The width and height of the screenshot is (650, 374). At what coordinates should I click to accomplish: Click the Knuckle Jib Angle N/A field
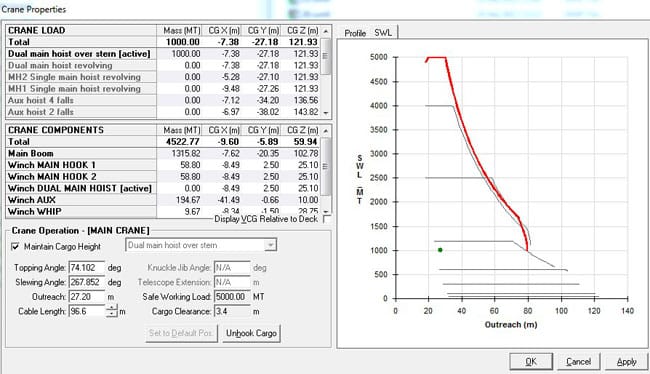(x=232, y=268)
